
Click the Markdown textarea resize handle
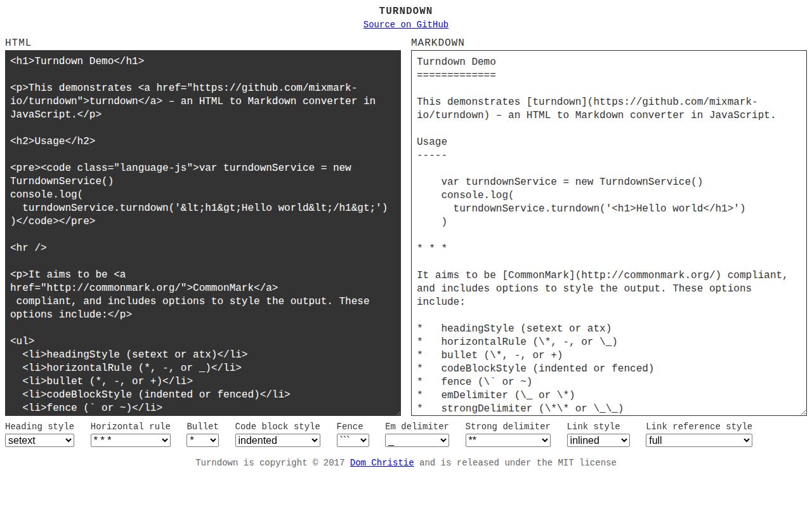pos(802,411)
